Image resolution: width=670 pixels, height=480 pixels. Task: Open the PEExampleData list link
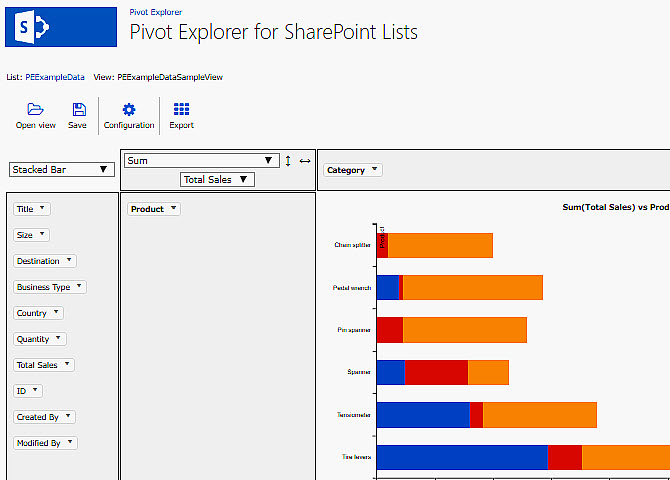55,77
